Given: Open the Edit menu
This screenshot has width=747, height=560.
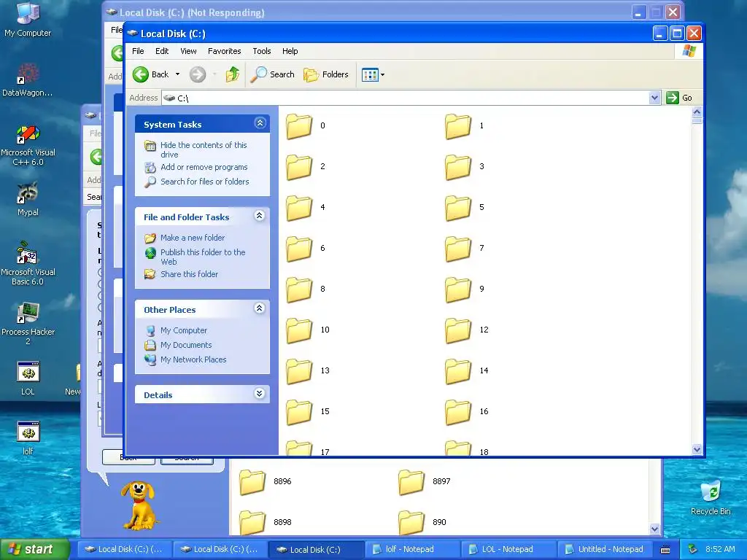Looking at the screenshot, I should tap(162, 51).
